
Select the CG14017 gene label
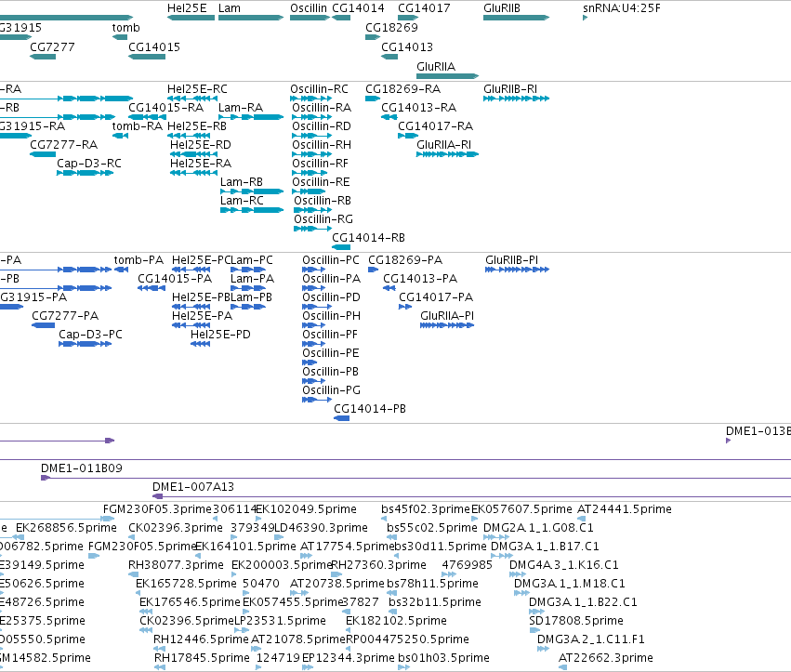pos(424,8)
